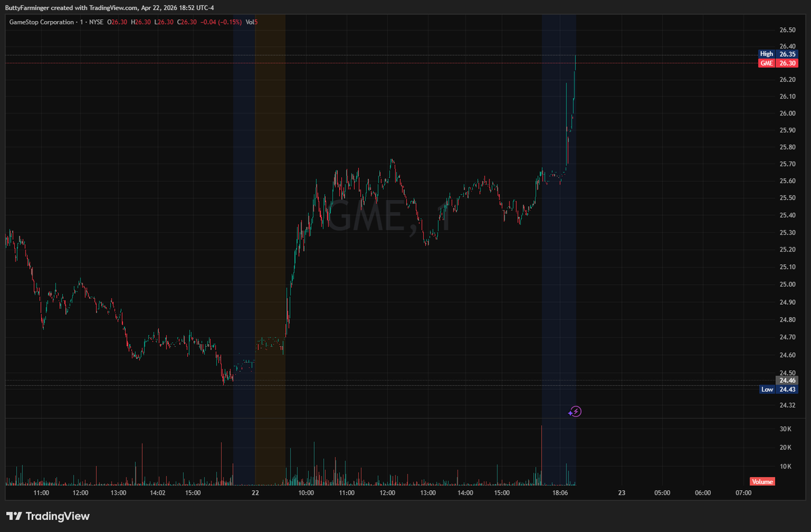This screenshot has width=811, height=532.
Task: Click the 20K volume axis value
Action: (x=785, y=448)
